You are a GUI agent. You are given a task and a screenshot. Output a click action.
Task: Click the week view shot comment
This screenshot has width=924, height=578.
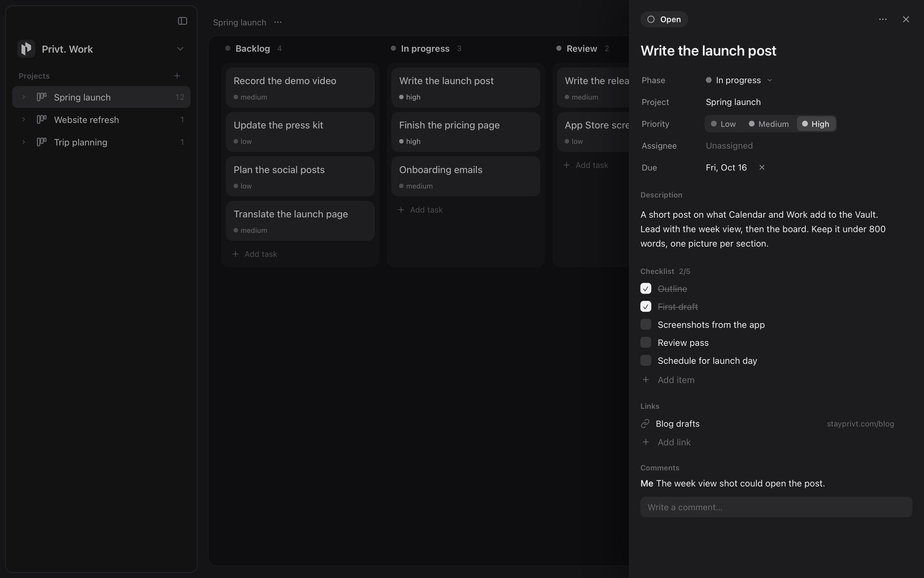tap(733, 483)
